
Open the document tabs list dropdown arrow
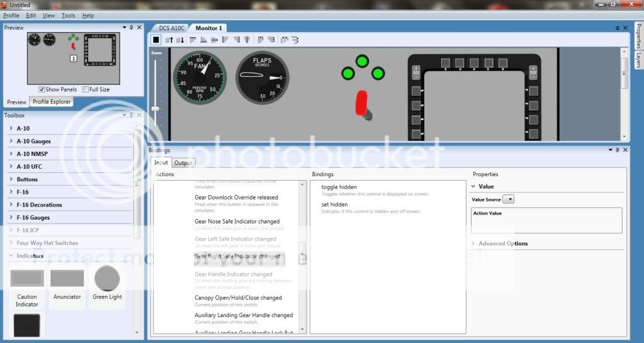pyautogui.click(x=618, y=28)
